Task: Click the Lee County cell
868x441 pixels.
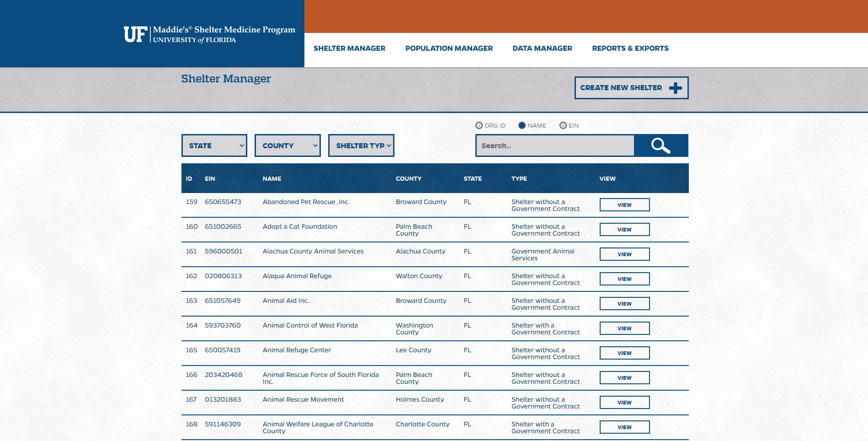Action: click(x=414, y=350)
